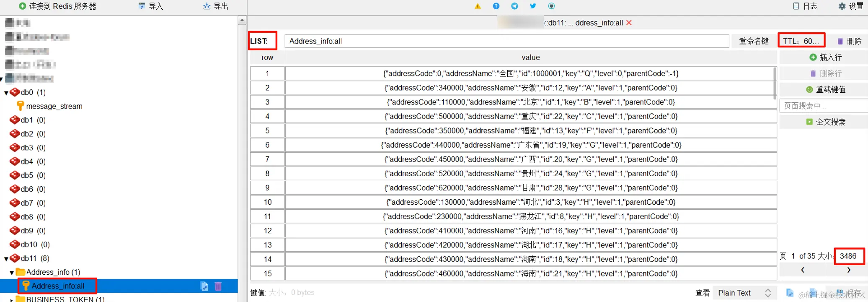Viewport: 868px width, 302px height.
Task: Select value row containing 湖北
Action: pos(531,245)
